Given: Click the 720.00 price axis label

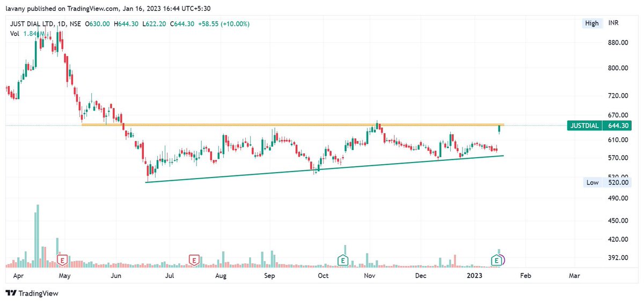Looking at the screenshot, I should (x=618, y=95).
